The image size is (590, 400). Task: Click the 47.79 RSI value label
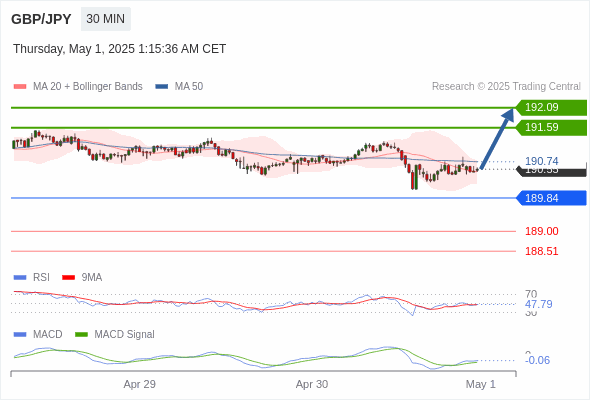538,304
